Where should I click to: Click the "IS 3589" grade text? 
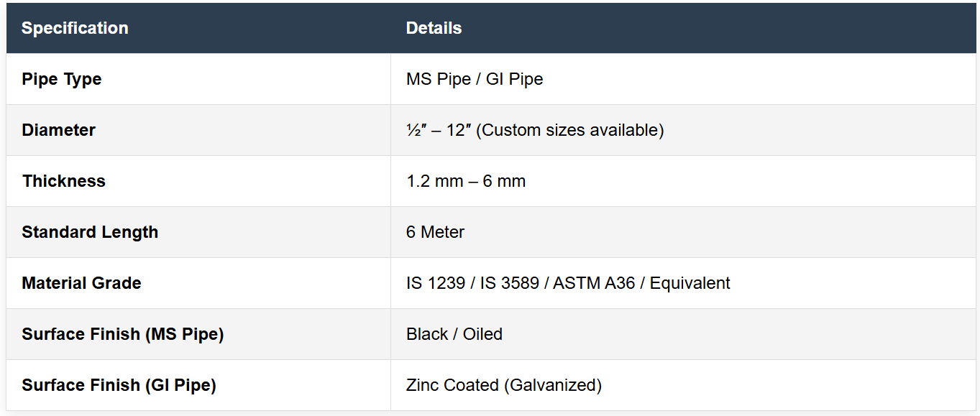(509, 283)
